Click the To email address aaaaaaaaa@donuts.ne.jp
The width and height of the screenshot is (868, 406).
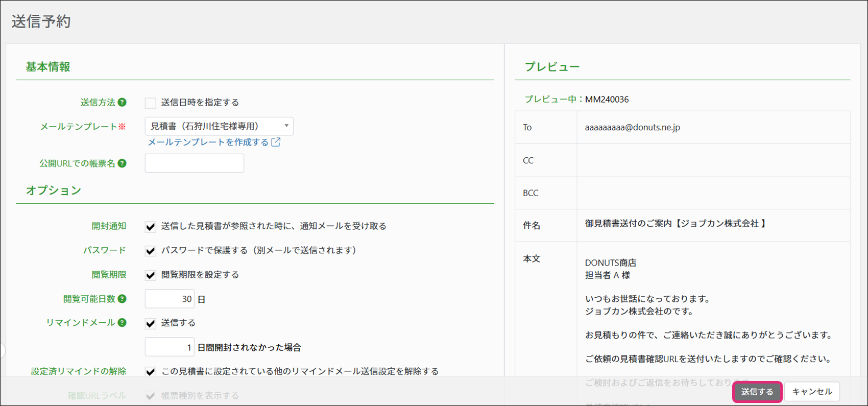coord(632,127)
